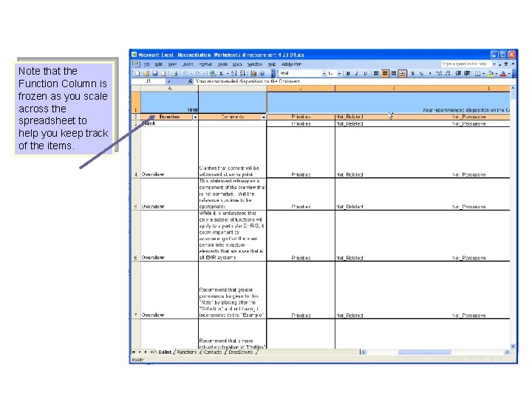Switch to the Contacts sheet tab
This screenshot has height=399, width=532.
(212, 352)
